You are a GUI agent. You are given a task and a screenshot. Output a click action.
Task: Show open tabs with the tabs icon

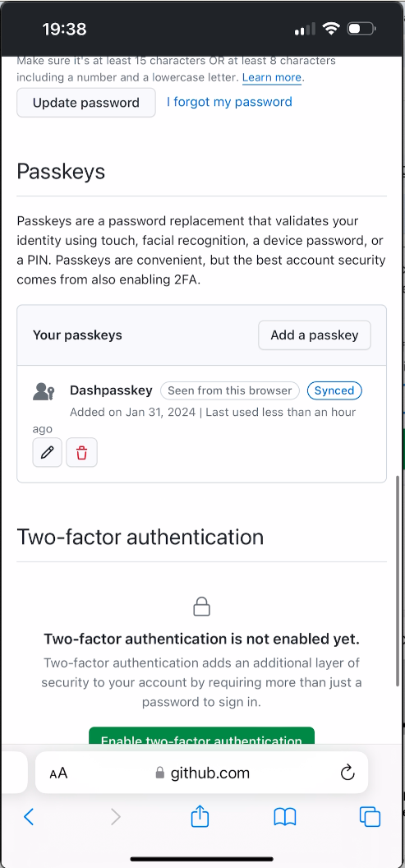click(370, 817)
